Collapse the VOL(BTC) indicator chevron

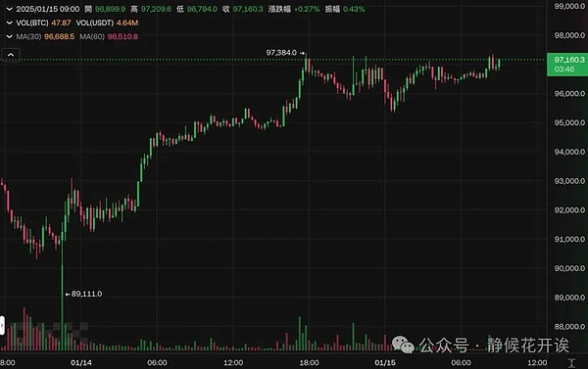[10, 23]
